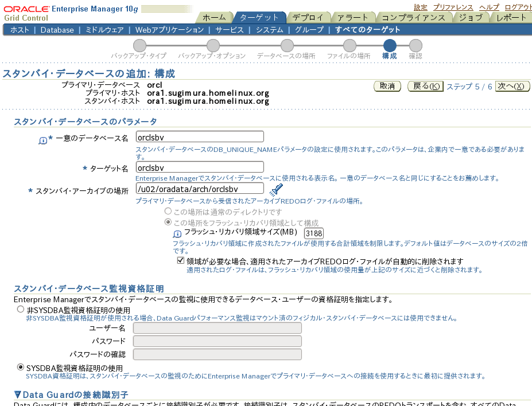Toggle automatic deletion of applied archive REDO logs checkbox
Image resolution: width=532 pixels, height=406 pixels.
click(181, 260)
